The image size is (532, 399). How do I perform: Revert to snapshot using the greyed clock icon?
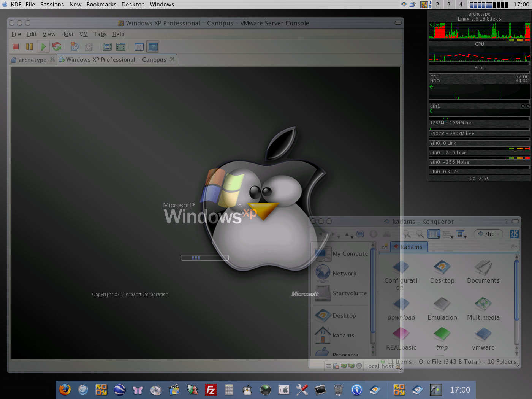click(89, 46)
